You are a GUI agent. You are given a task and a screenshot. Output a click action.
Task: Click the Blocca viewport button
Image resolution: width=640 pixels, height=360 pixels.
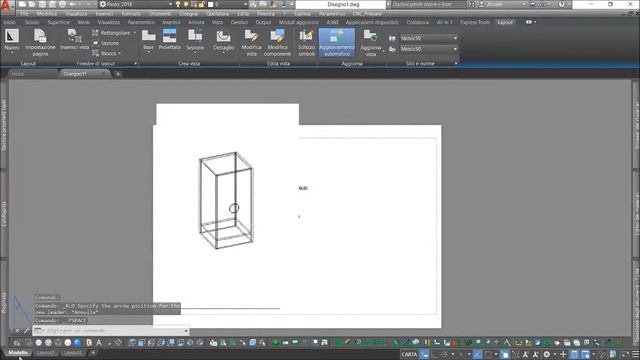(105, 53)
